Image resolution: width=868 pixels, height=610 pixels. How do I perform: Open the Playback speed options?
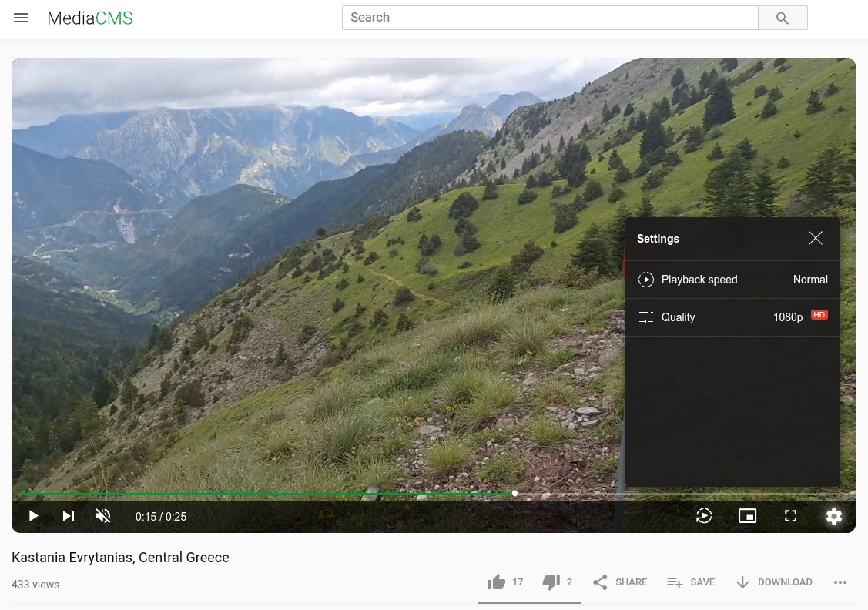pos(732,280)
